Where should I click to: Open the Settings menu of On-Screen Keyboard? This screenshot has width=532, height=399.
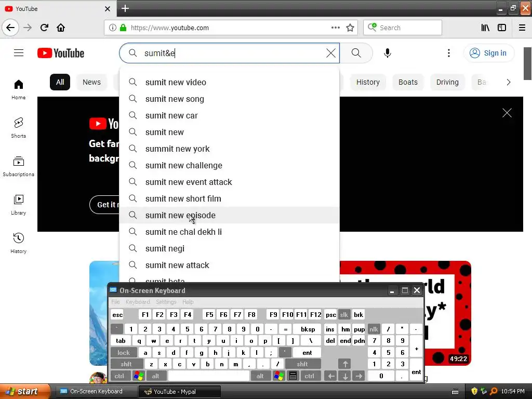(166, 302)
